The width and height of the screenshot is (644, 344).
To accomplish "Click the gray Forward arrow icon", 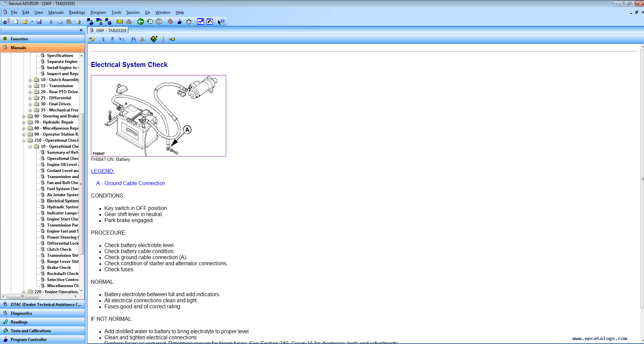I will [159, 22].
